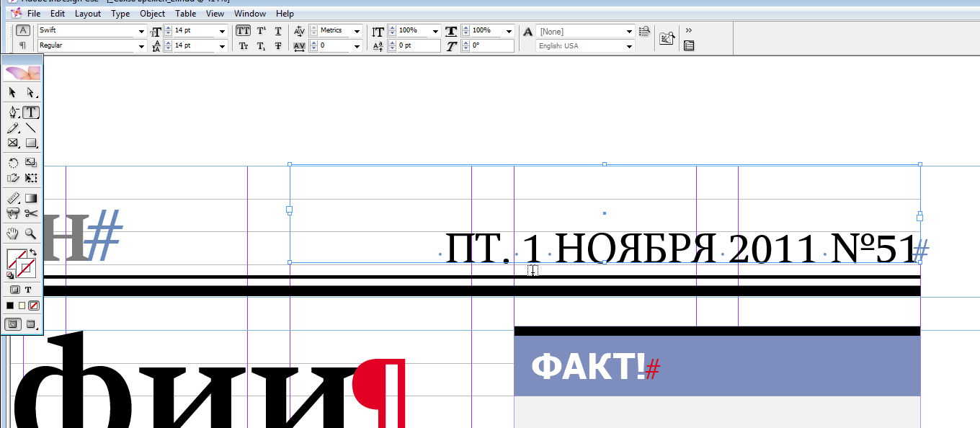980x428 pixels.
Task: Select the Type tool in toolbox
Action: [31, 112]
